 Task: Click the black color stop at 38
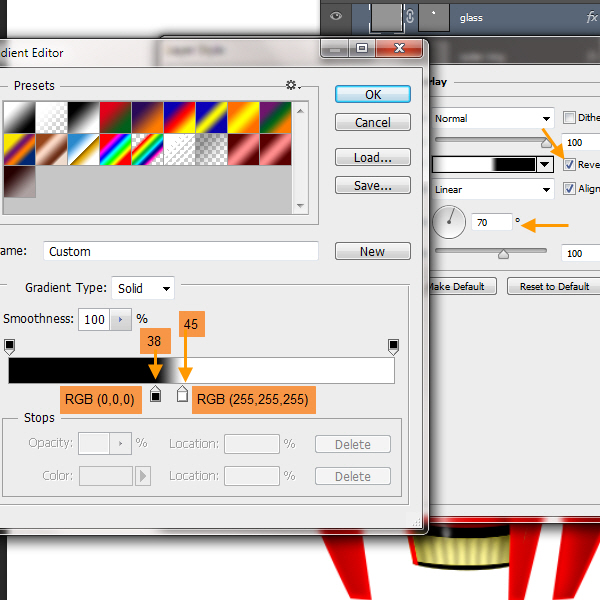pos(155,394)
